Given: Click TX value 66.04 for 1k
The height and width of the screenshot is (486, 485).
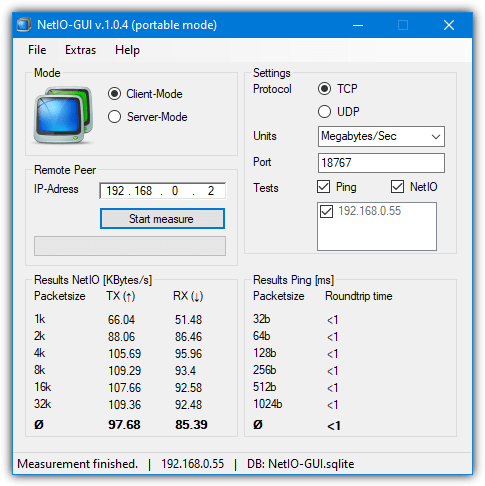Looking at the screenshot, I should coord(121,320).
